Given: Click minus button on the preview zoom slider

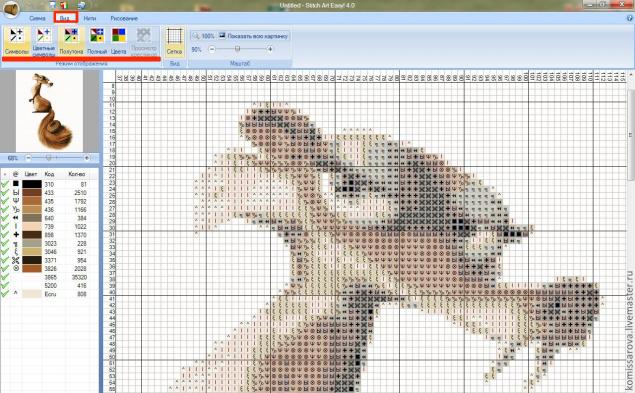Looking at the screenshot, I should point(28,158).
